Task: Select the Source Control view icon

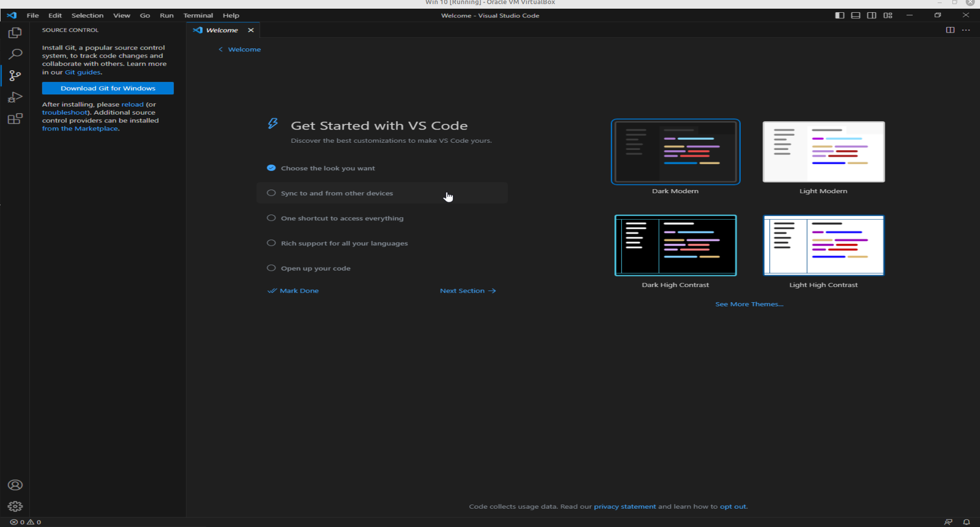Action: (15, 75)
